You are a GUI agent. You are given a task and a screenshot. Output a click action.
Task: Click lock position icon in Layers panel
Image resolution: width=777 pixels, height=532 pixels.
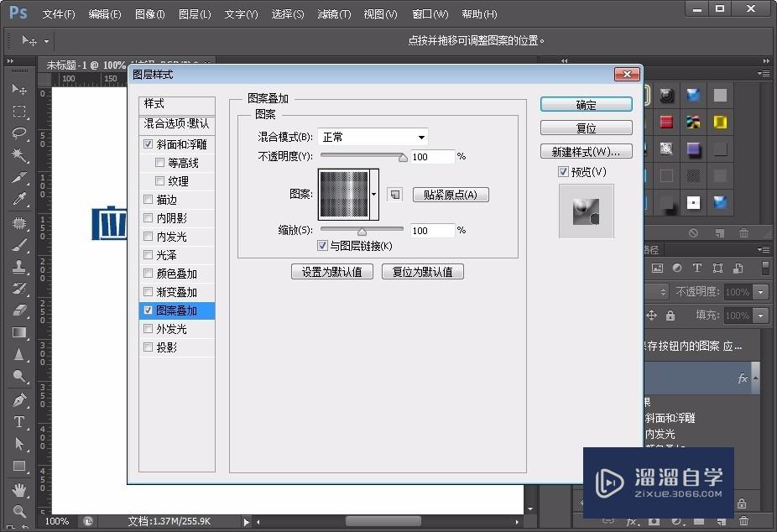[651, 315]
